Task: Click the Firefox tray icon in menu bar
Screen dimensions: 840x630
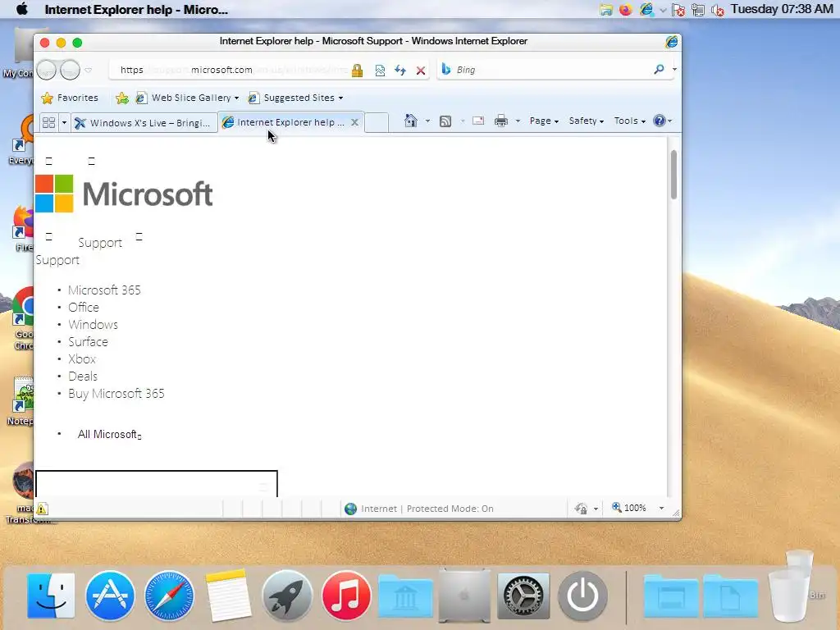Action: click(x=625, y=10)
